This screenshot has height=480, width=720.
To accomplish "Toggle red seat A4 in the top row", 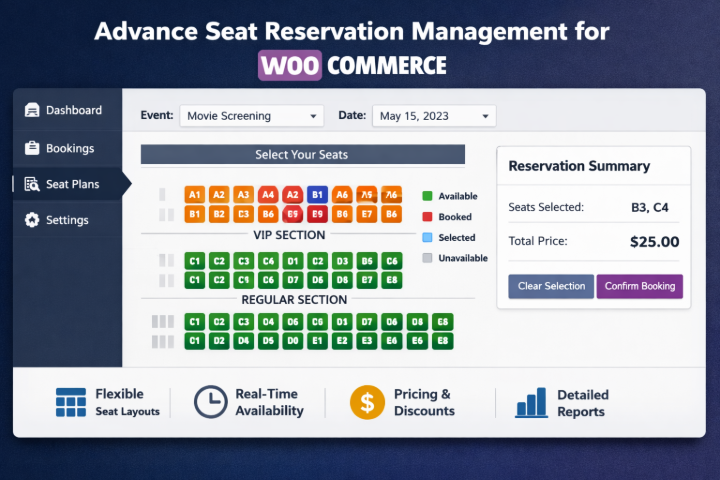I will tap(268, 195).
